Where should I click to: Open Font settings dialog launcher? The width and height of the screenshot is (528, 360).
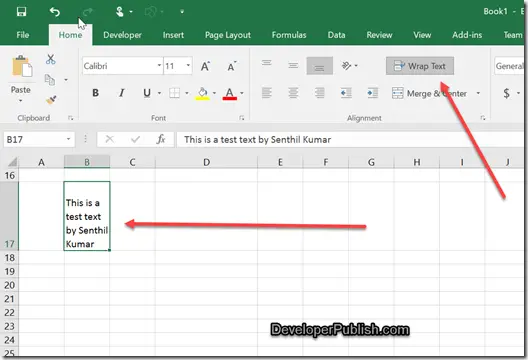[x=242, y=118]
